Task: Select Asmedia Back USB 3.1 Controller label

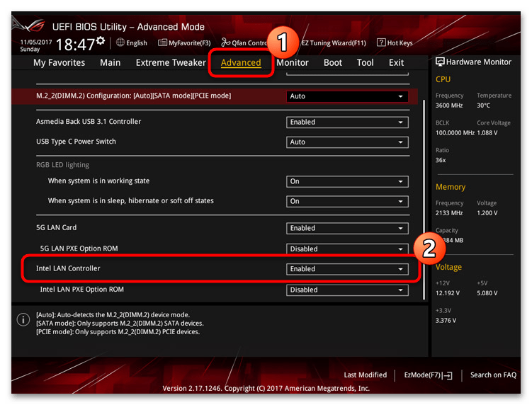Action: [x=89, y=122]
